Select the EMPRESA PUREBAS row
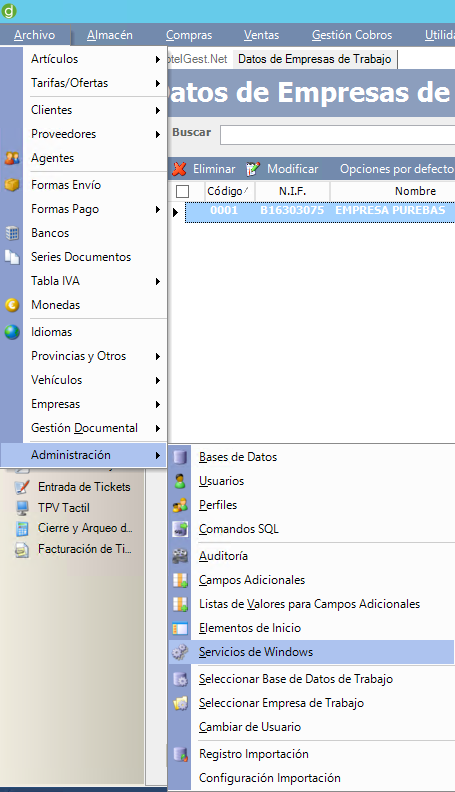This screenshot has height=792, width=455. (320, 211)
